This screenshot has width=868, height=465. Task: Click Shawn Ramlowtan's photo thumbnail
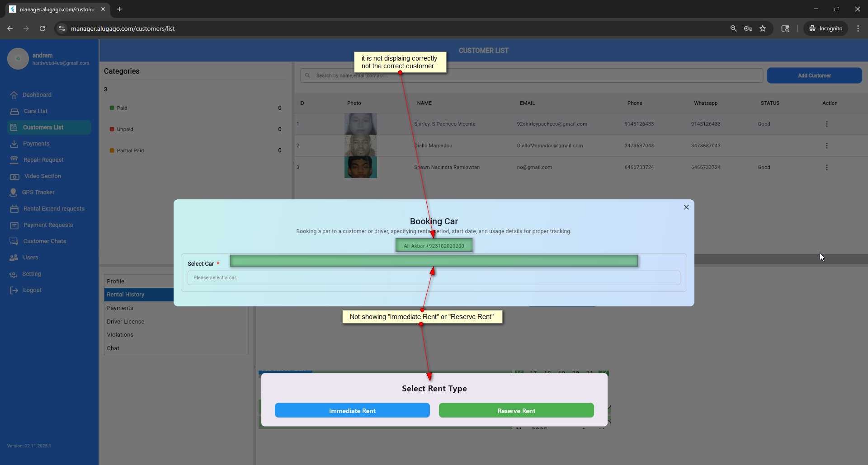[x=360, y=167]
